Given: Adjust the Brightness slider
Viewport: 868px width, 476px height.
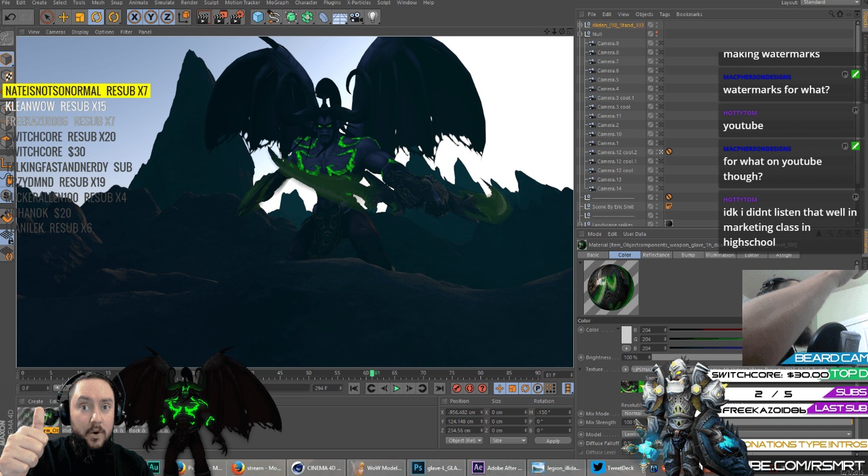Looking at the screenshot, I should pyautogui.click(x=696, y=358).
